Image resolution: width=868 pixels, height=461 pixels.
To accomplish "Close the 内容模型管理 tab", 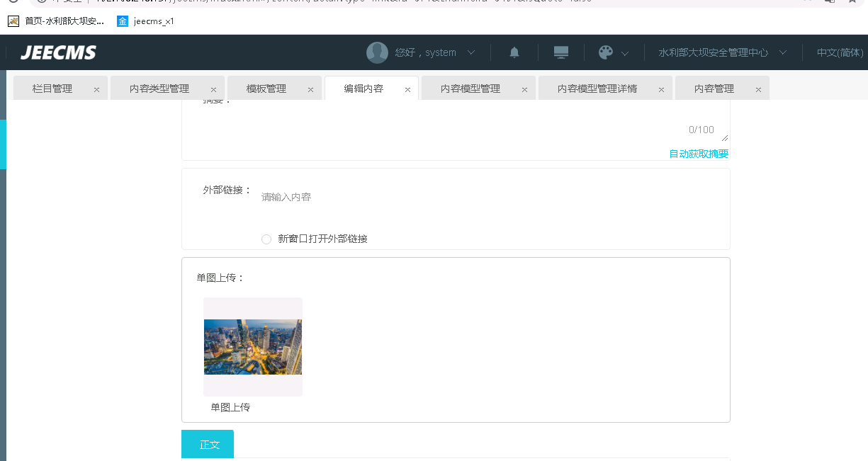I will (x=524, y=90).
